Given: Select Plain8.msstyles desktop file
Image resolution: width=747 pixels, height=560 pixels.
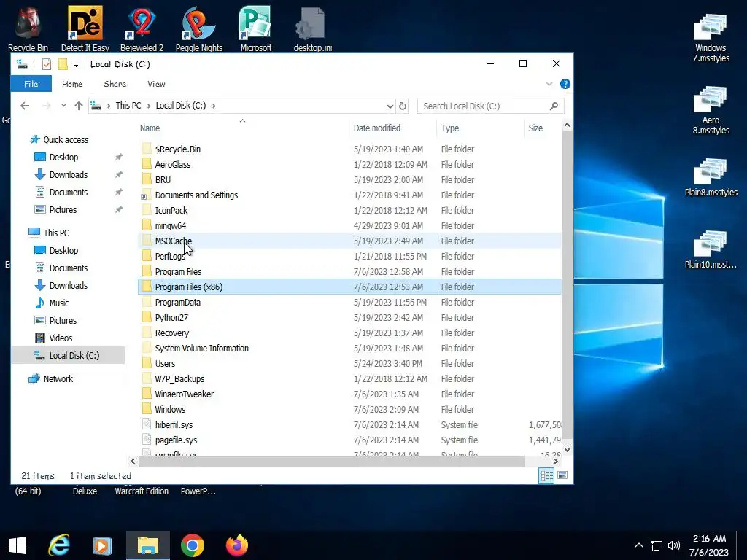Looking at the screenshot, I should coord(711,177).
